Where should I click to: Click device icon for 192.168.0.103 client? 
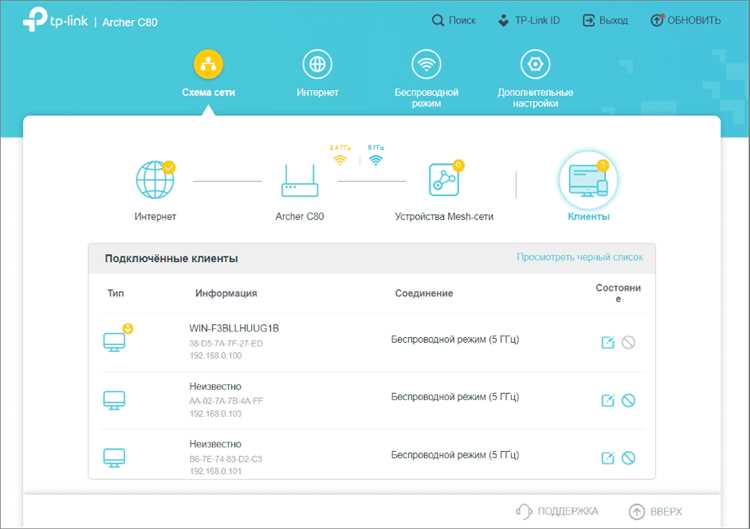(x=114, y=400)
